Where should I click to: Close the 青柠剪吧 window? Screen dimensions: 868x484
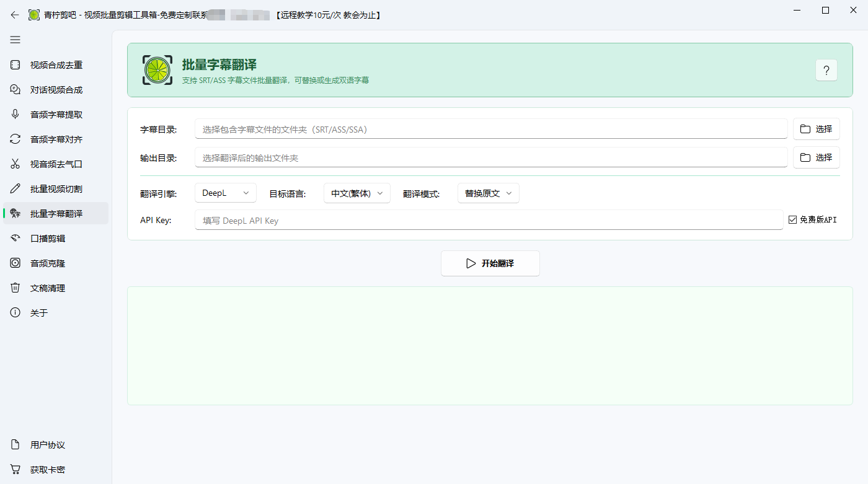click(x=854, y=11)
